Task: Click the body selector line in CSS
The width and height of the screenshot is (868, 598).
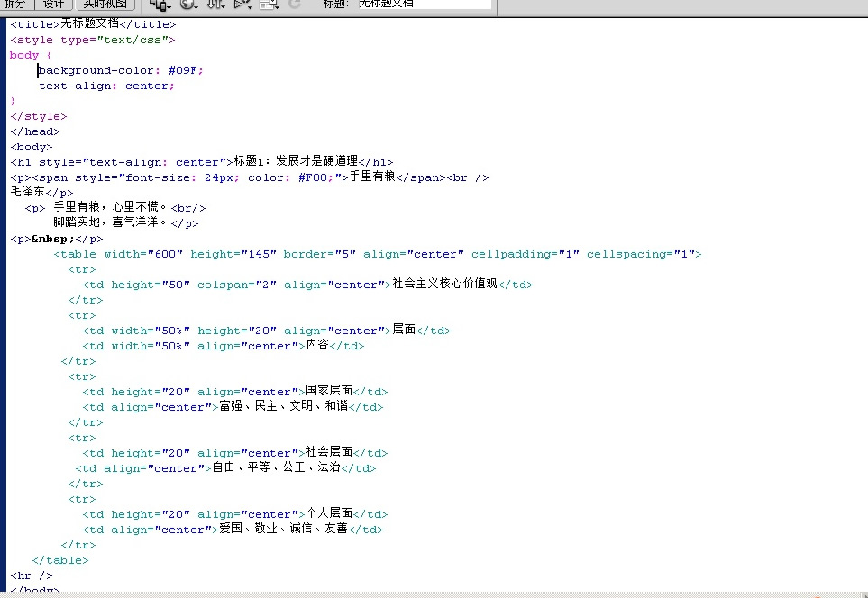Action: 24,55
